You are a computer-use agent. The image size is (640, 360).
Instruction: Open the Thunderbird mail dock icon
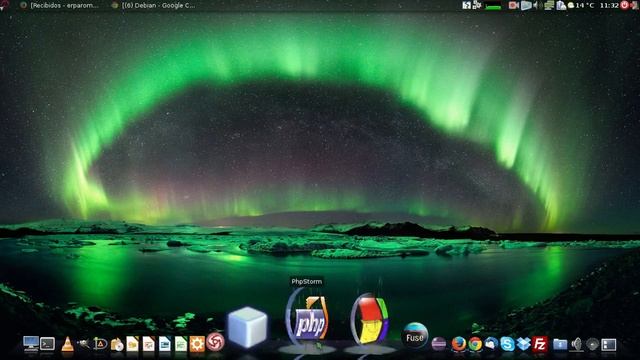tap(491, 344)
